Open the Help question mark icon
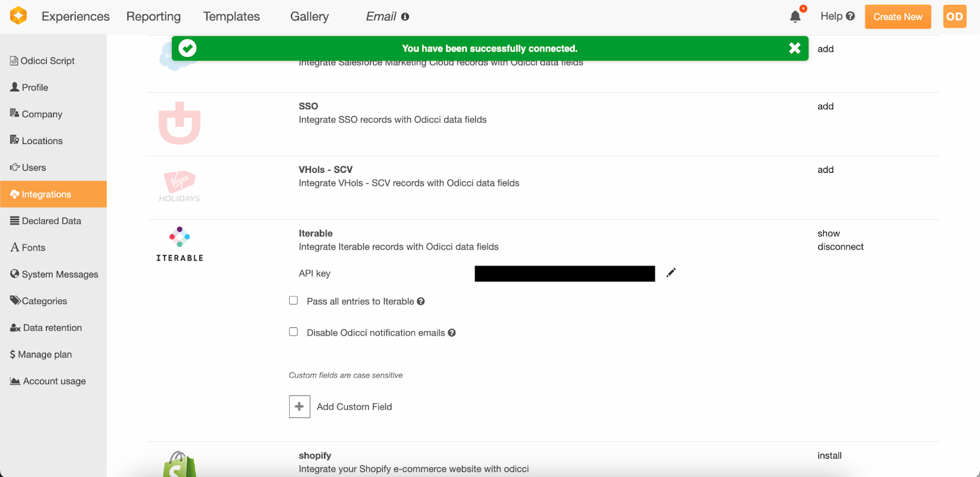This screenshot has width=980, height=477. 850,16
